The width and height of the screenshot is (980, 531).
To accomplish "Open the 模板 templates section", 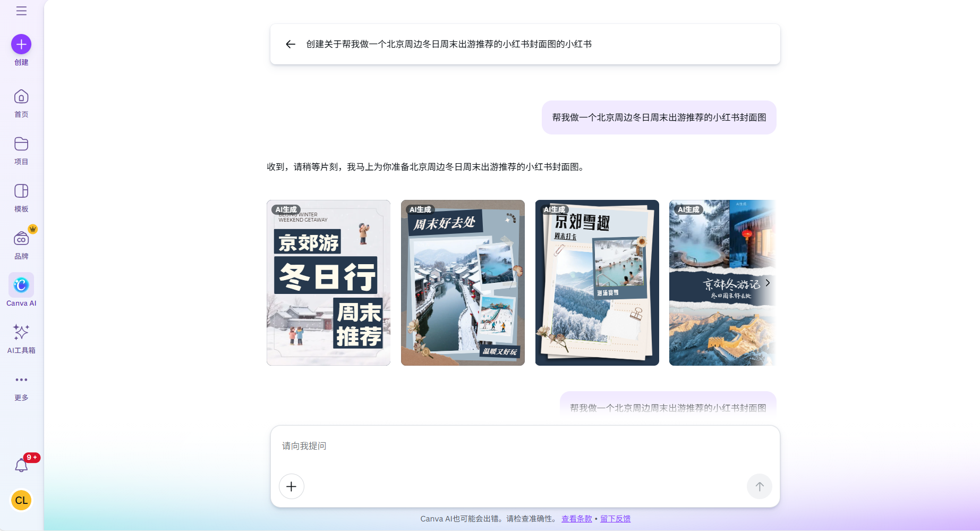I will coord(21,191).
